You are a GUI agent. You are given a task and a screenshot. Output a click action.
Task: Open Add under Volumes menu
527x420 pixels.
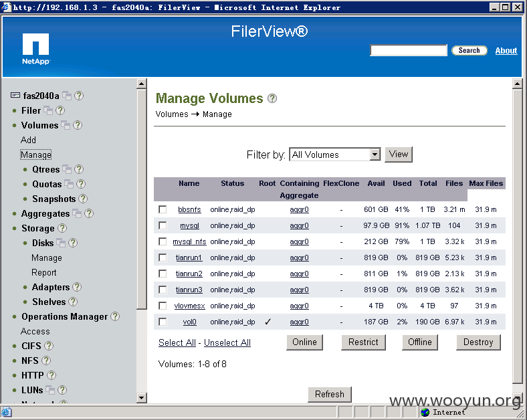[28, 140]
